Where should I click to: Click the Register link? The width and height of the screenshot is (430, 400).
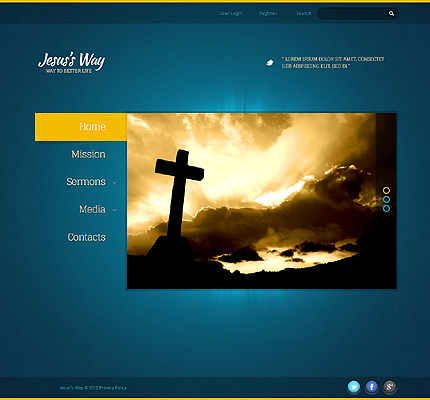[x=268, y=13]
